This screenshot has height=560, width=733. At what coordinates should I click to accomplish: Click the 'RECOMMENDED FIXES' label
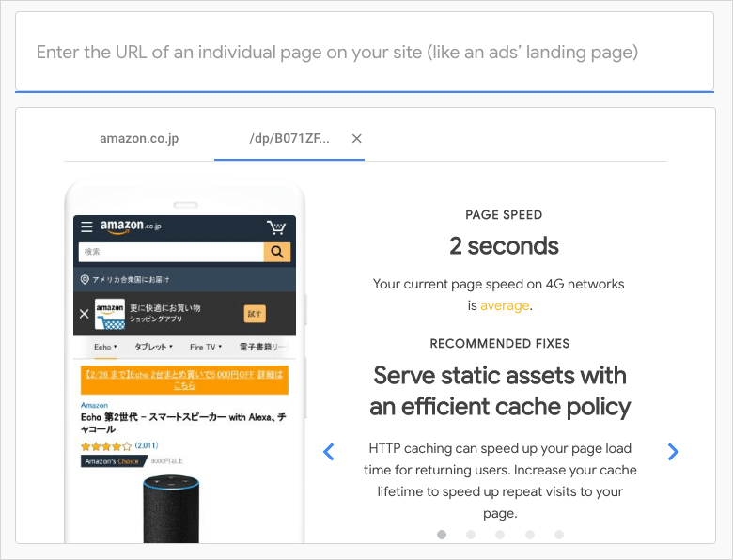[500, 344]
